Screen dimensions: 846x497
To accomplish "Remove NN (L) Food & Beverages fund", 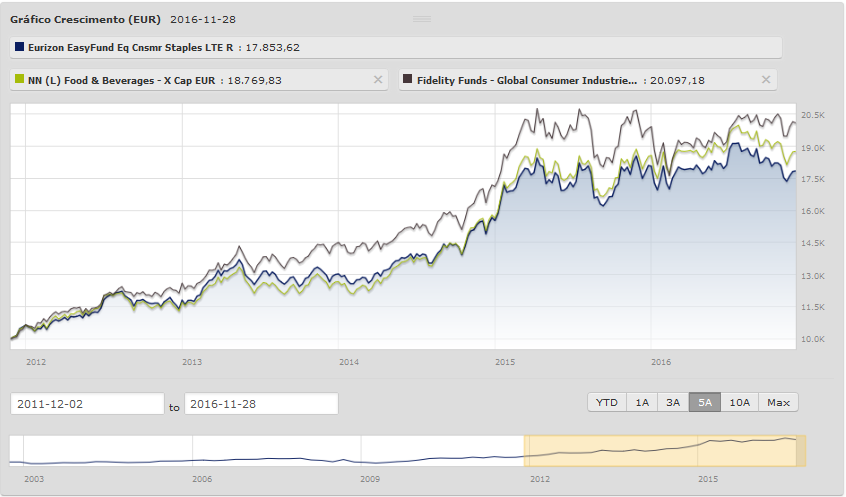I will click(x=377, y=80).
